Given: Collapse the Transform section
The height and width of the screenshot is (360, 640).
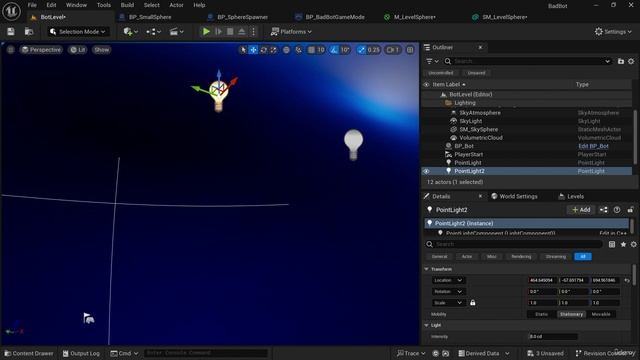Looking at the screenshot, I should pyautogui.click(x=426, y=269).
